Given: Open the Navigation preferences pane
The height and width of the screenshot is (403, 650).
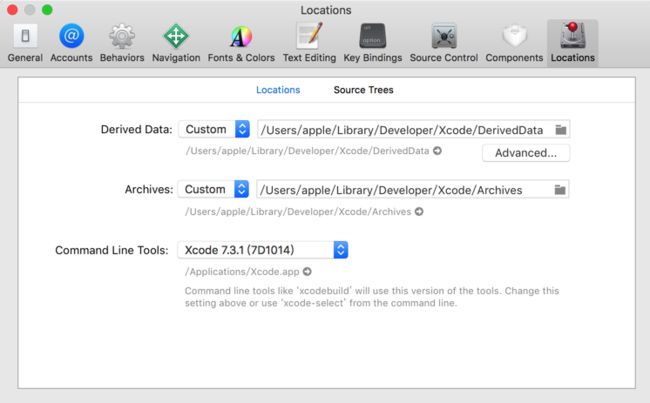Looking at the screenshot, I should (176, 43).
